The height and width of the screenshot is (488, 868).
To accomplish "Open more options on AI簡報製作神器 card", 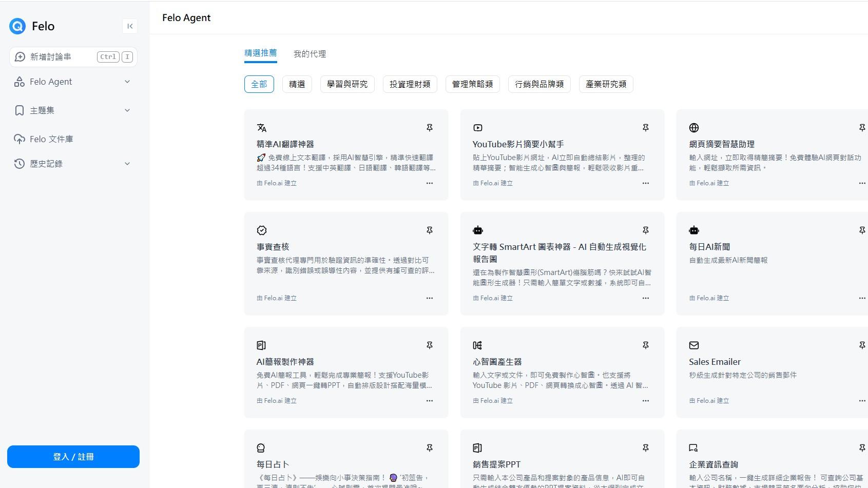I will coord(430,401).
